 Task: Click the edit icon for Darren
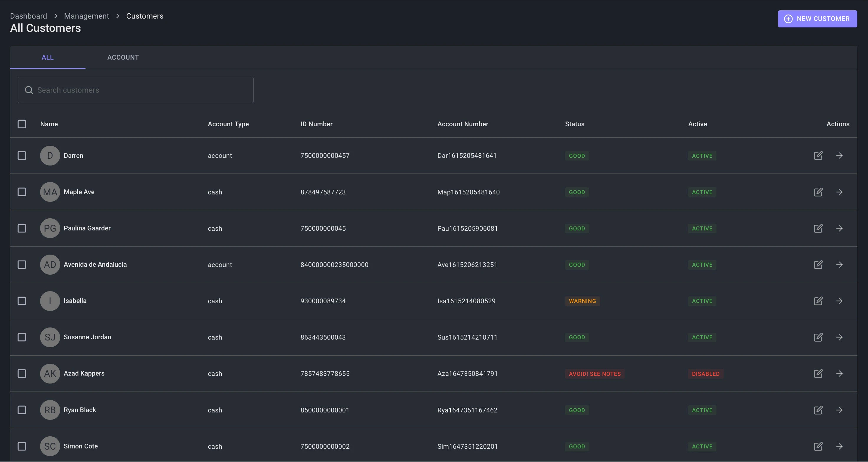coord(818,155)
